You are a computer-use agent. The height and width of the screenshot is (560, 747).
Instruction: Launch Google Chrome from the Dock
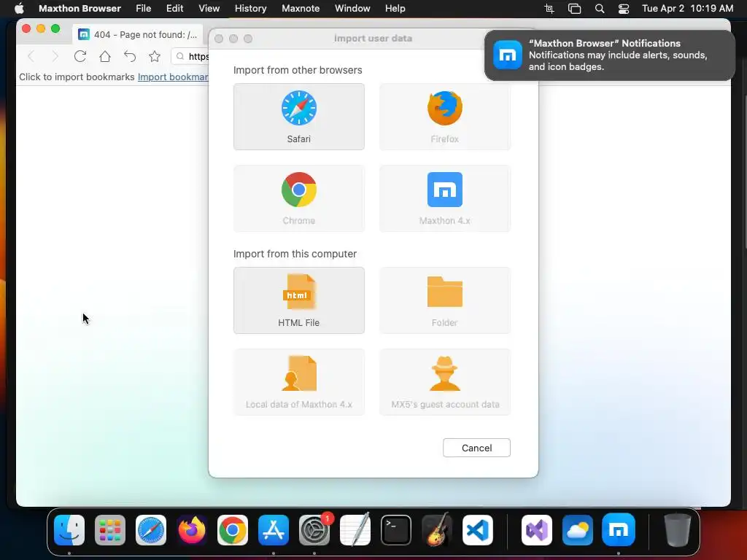click(x=233, y=530)
